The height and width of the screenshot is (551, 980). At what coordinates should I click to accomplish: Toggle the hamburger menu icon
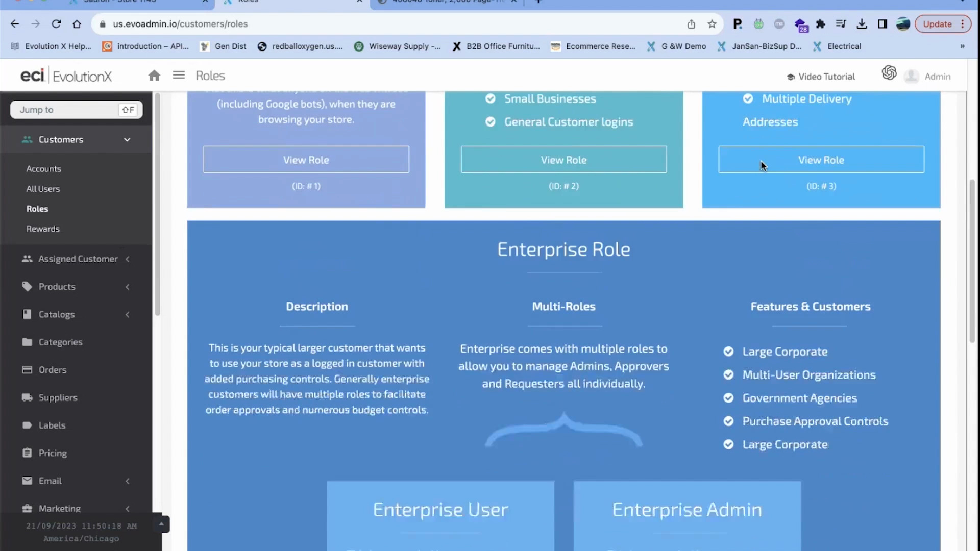tap(179, 76)
